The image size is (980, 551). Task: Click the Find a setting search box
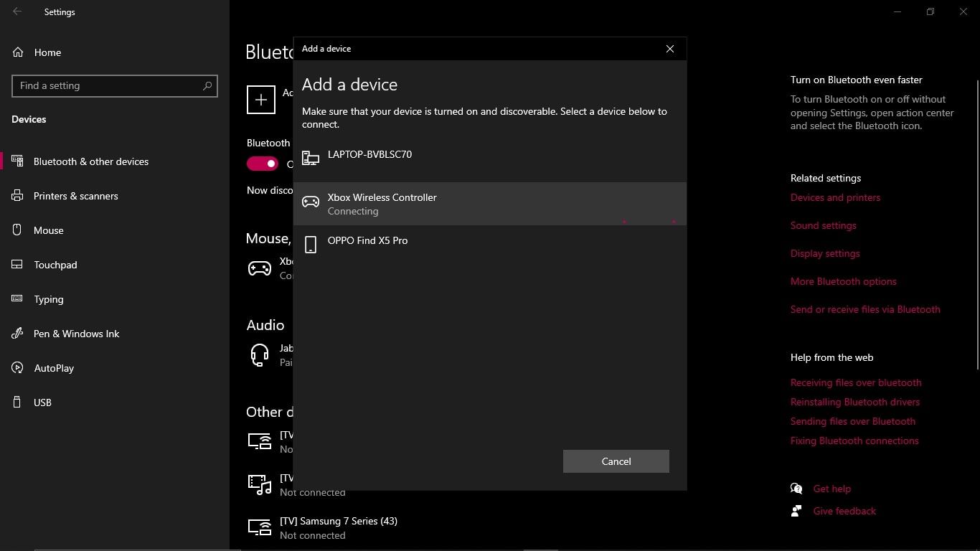point(115,85)
